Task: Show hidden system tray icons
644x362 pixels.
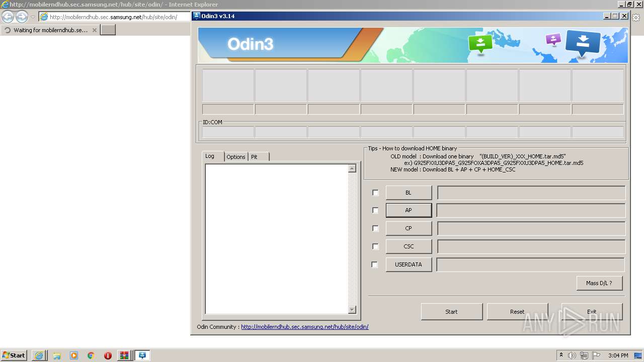Action: tap(561, 355)
